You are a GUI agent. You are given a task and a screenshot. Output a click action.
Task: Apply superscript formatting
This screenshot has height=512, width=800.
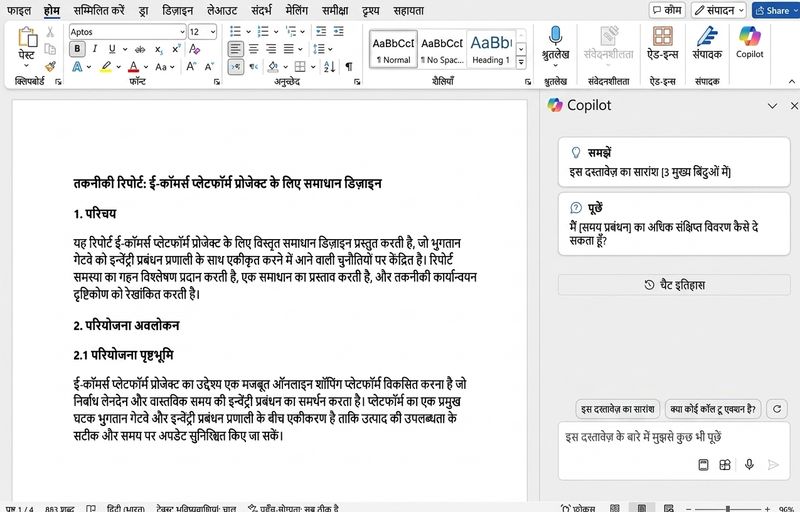[x=176, y=49]
